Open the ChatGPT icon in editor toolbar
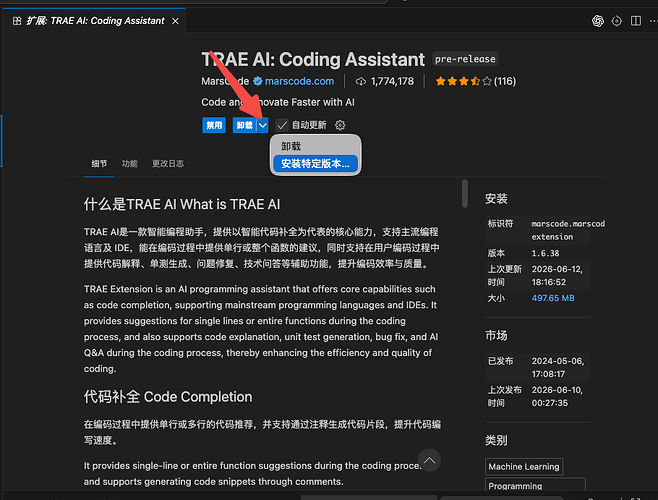 click(x=598, y=21)
